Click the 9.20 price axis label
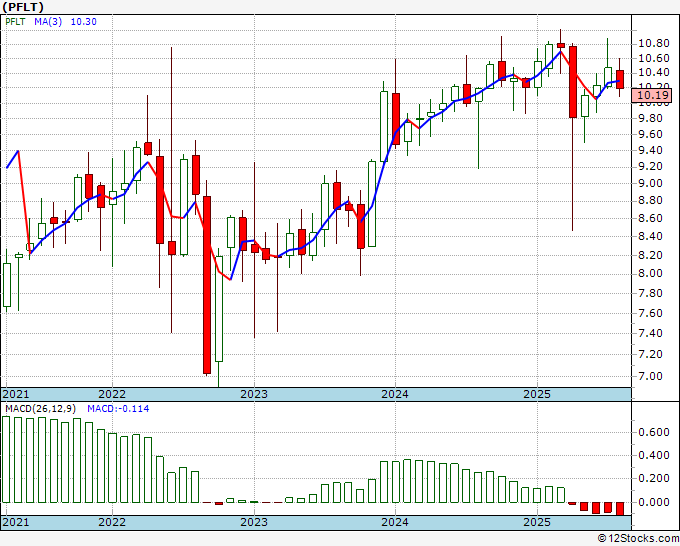 point(651,167)
